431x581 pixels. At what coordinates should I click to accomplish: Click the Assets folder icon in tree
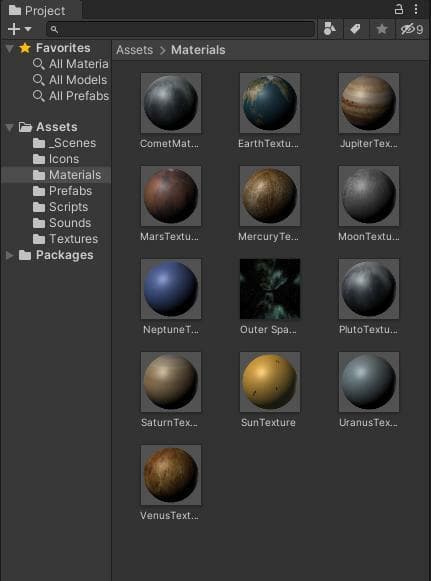[x=25, y=127]
